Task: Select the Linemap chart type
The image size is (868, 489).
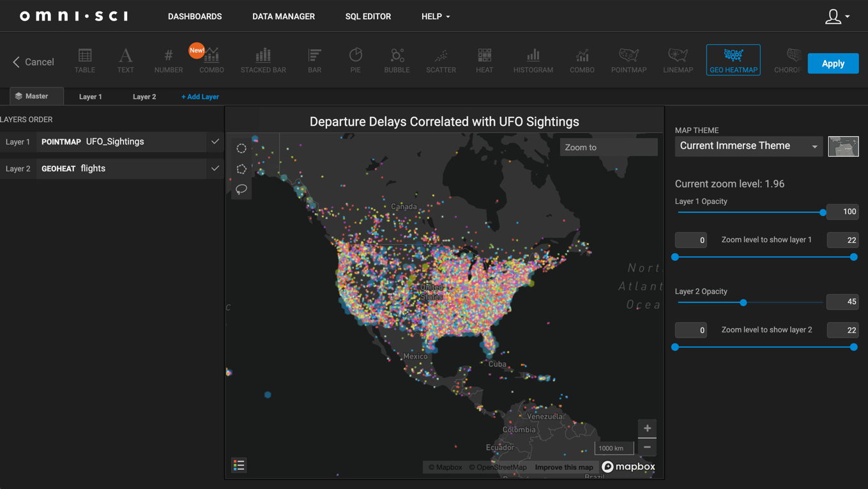Action: pos(678,61)
